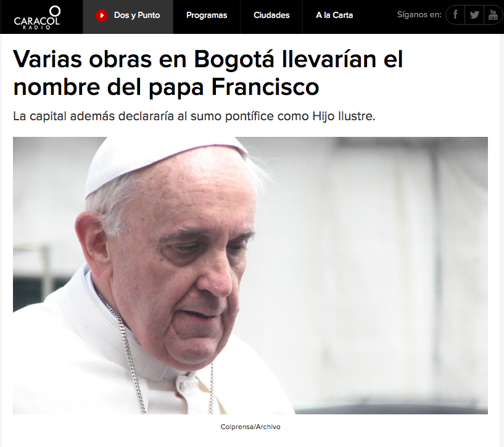Visit Caracol's YouTube channel
Image resolution: width=504 pixels, height=447 pixels.
(492, 14)
